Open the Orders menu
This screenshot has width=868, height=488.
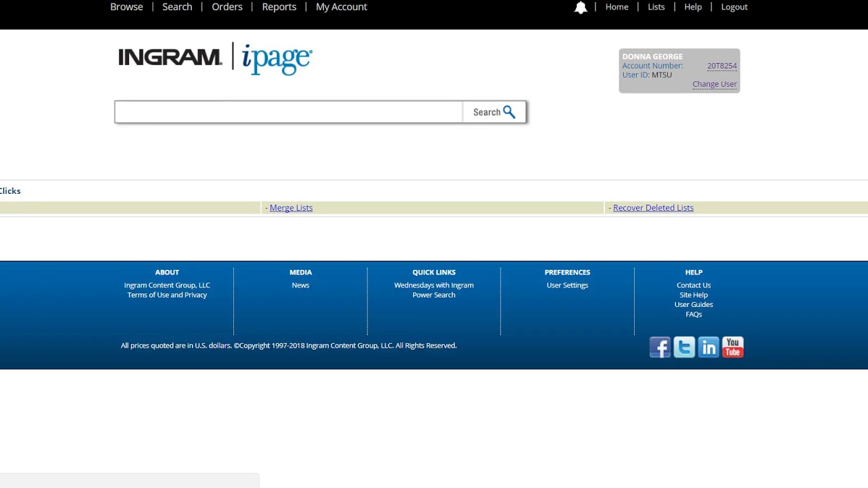click(227, 7)
